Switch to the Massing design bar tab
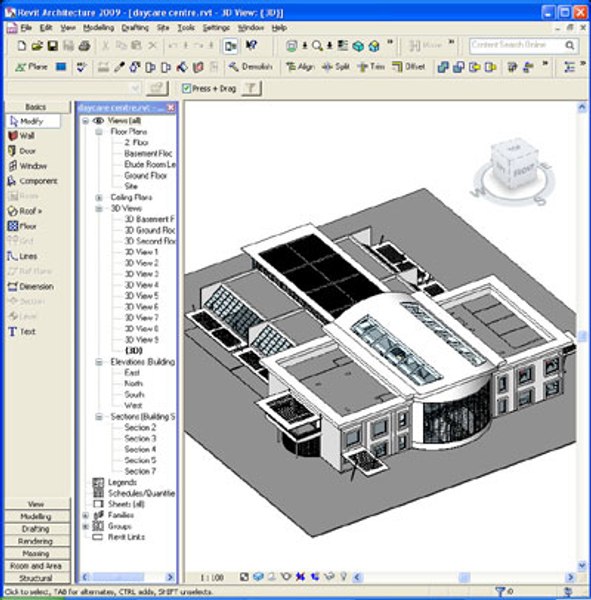The width and height of the screenshot is (591, 600). (x=36, y=554)
